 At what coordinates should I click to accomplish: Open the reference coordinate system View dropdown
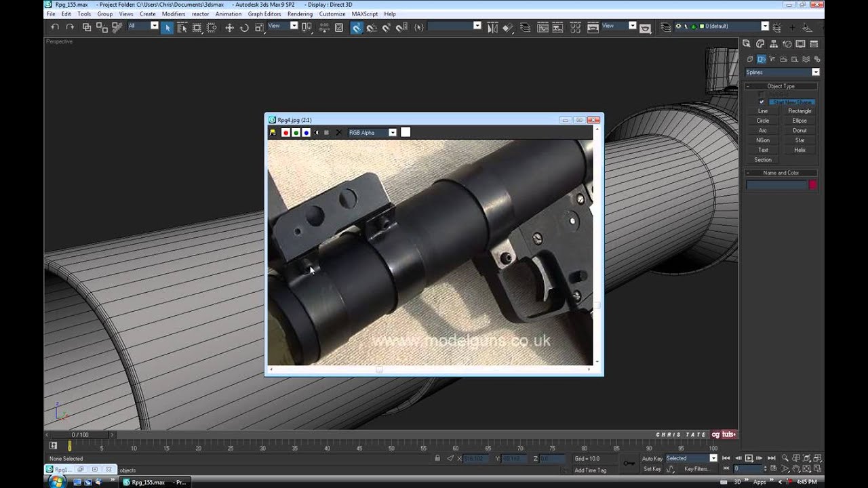(x=283, y=26)
